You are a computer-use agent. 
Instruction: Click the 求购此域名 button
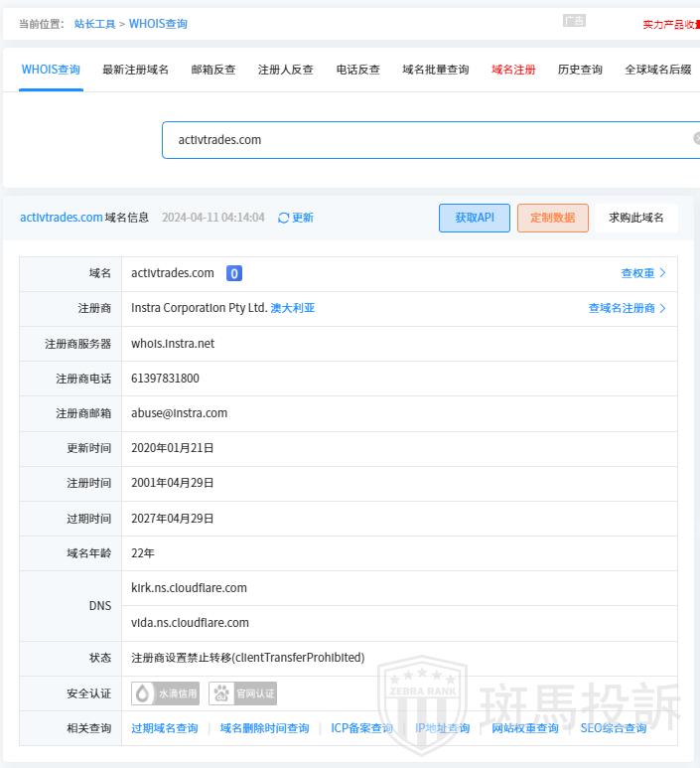click(x=636, y=218)
